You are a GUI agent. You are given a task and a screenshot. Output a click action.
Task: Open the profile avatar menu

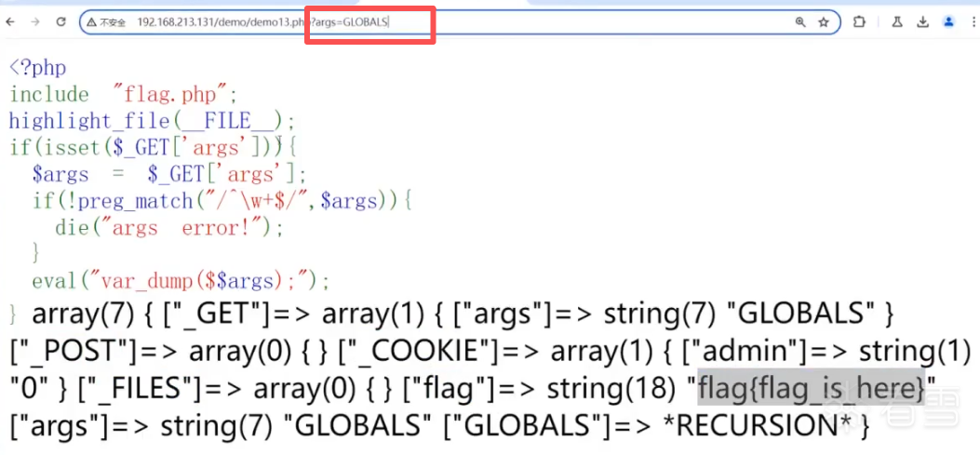[948, 21]
